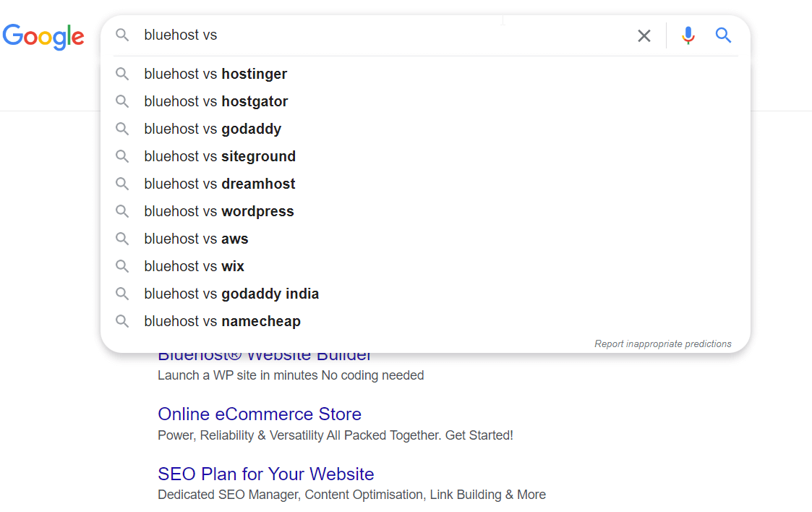
Task: Select suggestion bluehost vs siteground
Action: pos(425,156)
